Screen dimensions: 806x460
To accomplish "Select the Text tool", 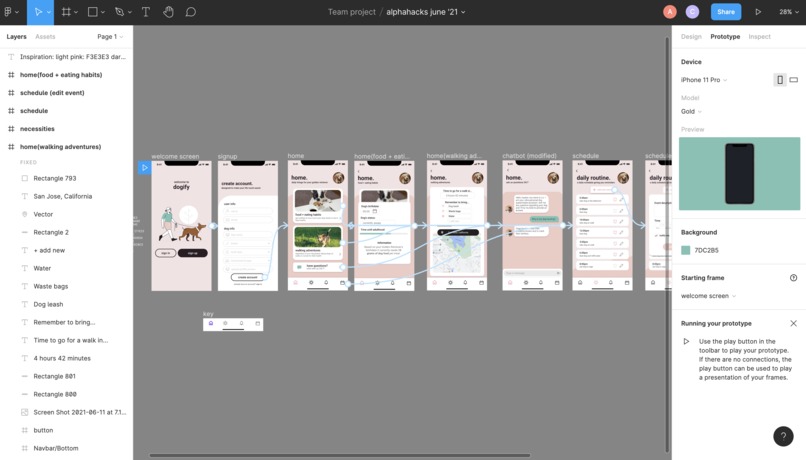I will 145,12.
